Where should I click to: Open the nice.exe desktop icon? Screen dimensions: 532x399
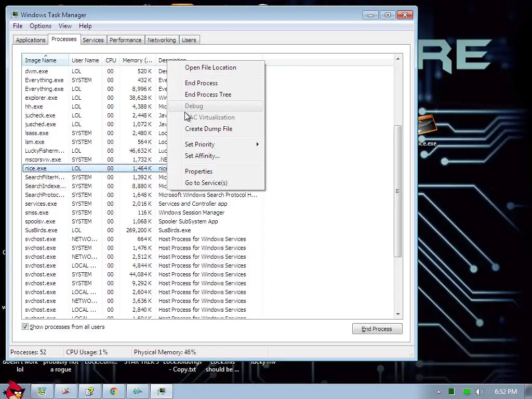[x=427, y=131]
